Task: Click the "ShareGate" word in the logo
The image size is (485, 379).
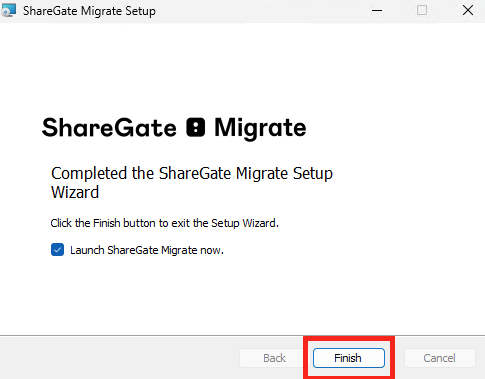Action: point(109,128)
